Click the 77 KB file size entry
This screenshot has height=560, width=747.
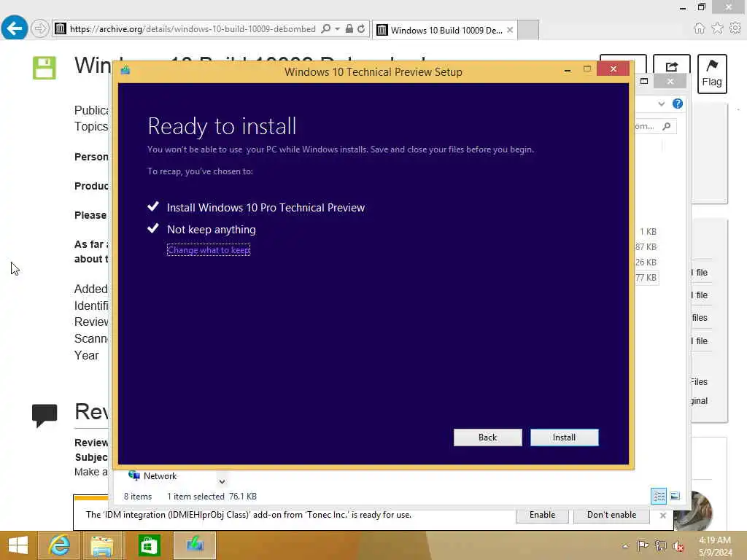(646, 278)
